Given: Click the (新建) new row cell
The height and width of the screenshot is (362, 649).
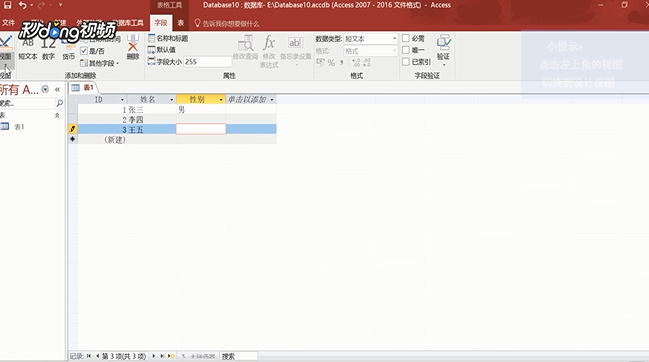Looking at the screenshot, I should coord(102,139).
